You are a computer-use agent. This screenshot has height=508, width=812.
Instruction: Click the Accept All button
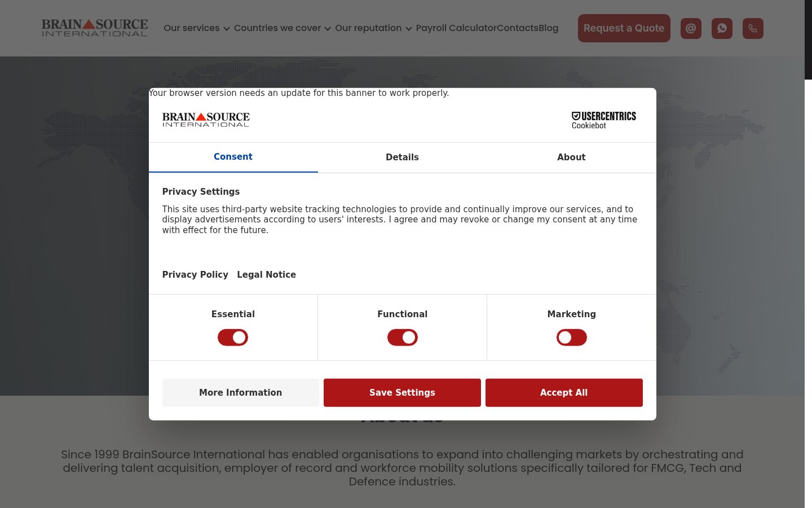click(564, 393)
